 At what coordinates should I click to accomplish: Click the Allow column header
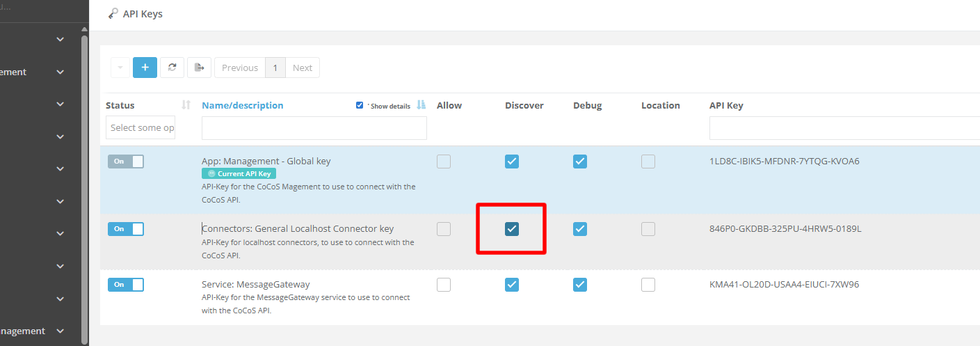pos(449,105)
